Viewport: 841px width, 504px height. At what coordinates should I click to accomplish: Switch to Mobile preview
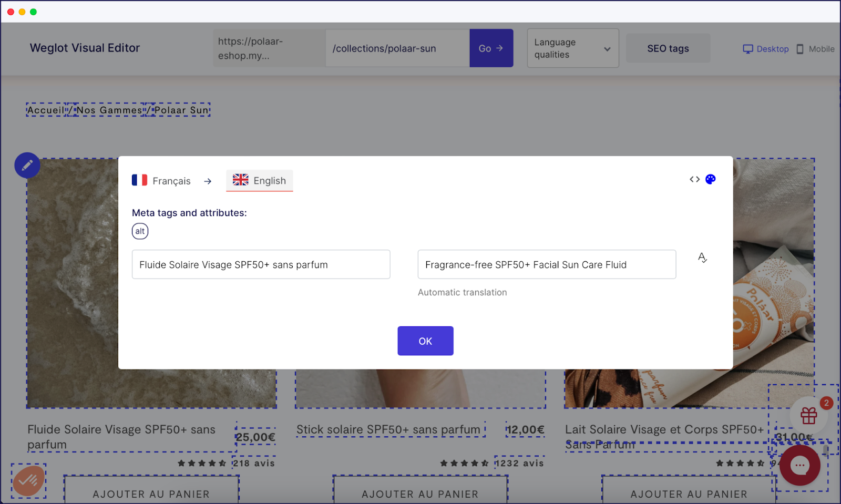[x=815, y=49]
